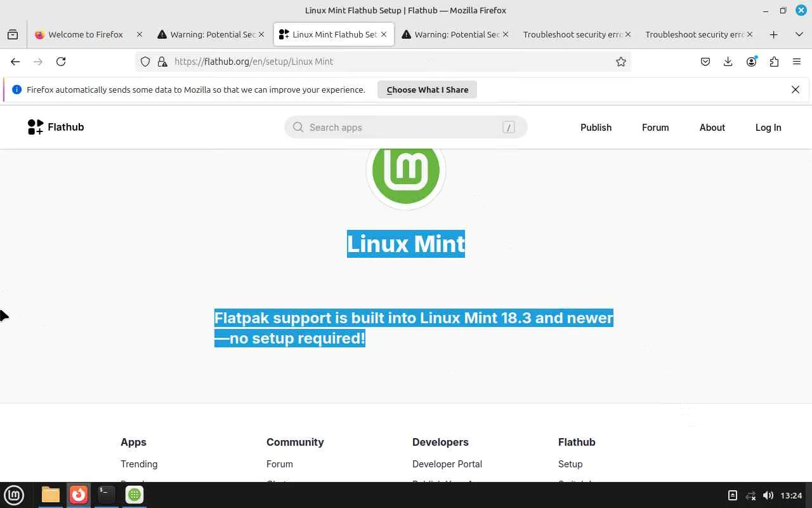Open the Developer Portal footer link

pos(447,464)
